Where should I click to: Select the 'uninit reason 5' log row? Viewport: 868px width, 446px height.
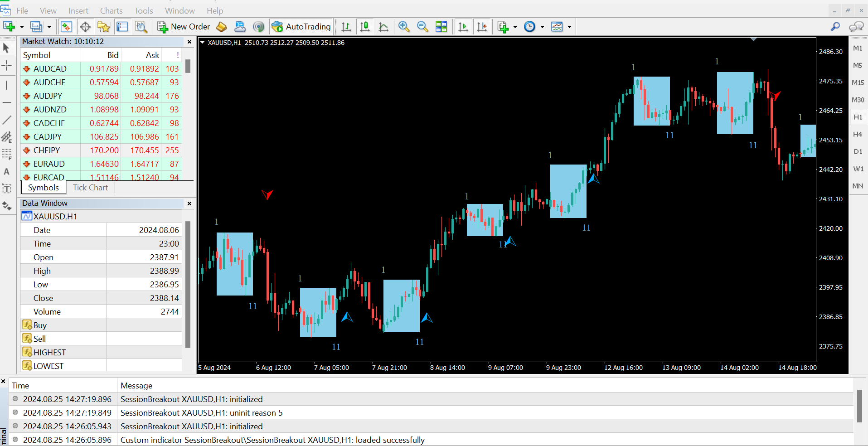(x=431, y=412)
